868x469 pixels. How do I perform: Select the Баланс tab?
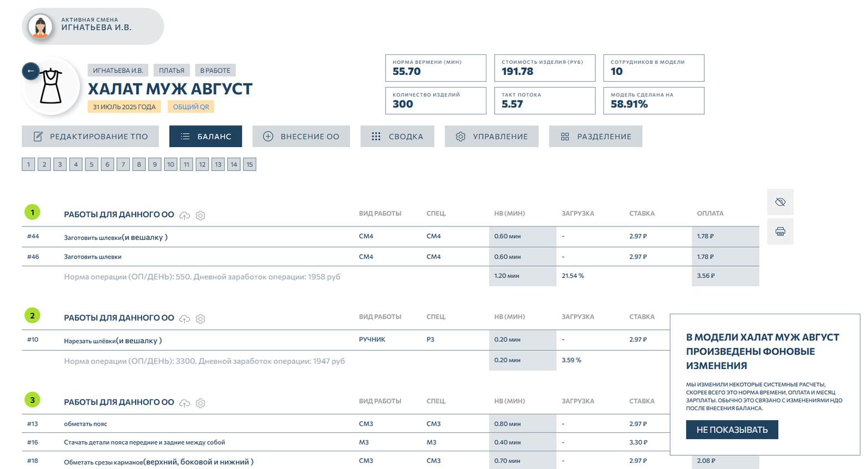click(206, 137)
